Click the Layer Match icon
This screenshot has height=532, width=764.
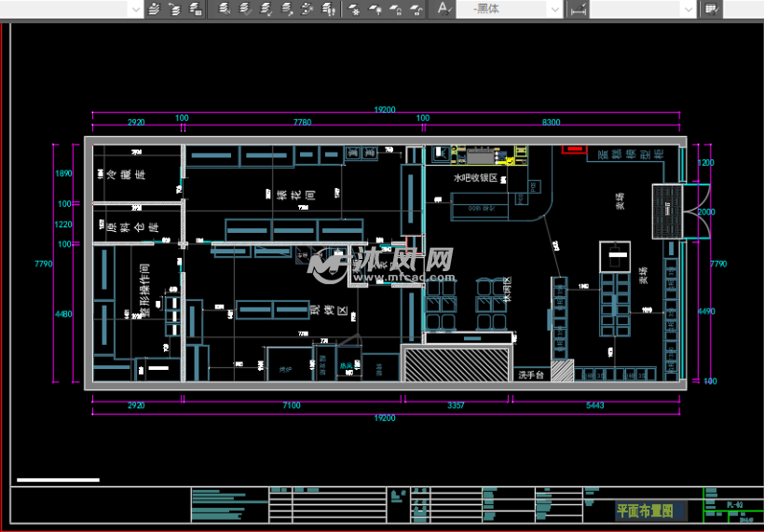coord(266,9)
